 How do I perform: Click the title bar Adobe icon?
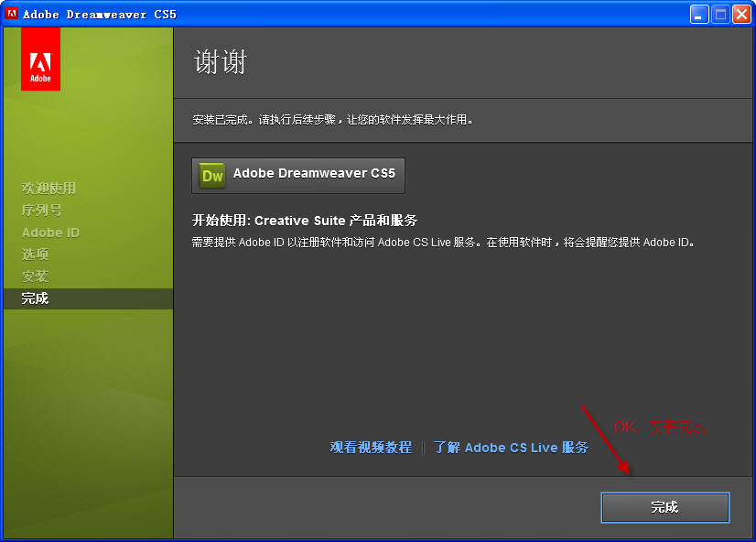(11, 14)
